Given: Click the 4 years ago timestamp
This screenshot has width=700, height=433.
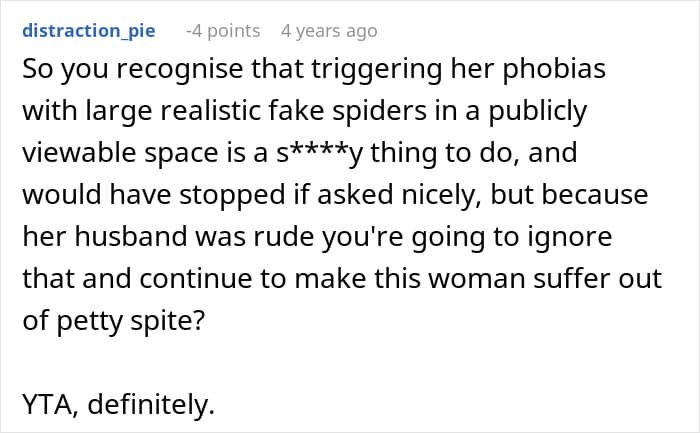Looking at the screenshot, I should point(329,31).
